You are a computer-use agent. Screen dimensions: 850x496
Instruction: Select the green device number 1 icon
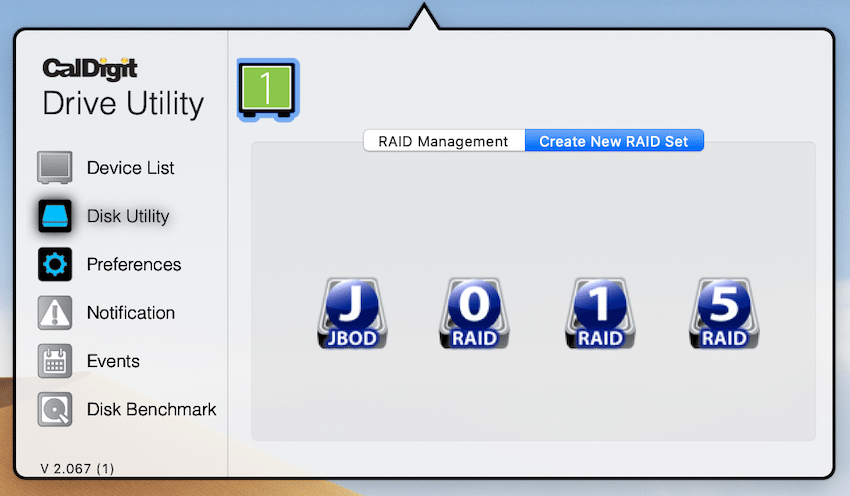click(268, 90)
